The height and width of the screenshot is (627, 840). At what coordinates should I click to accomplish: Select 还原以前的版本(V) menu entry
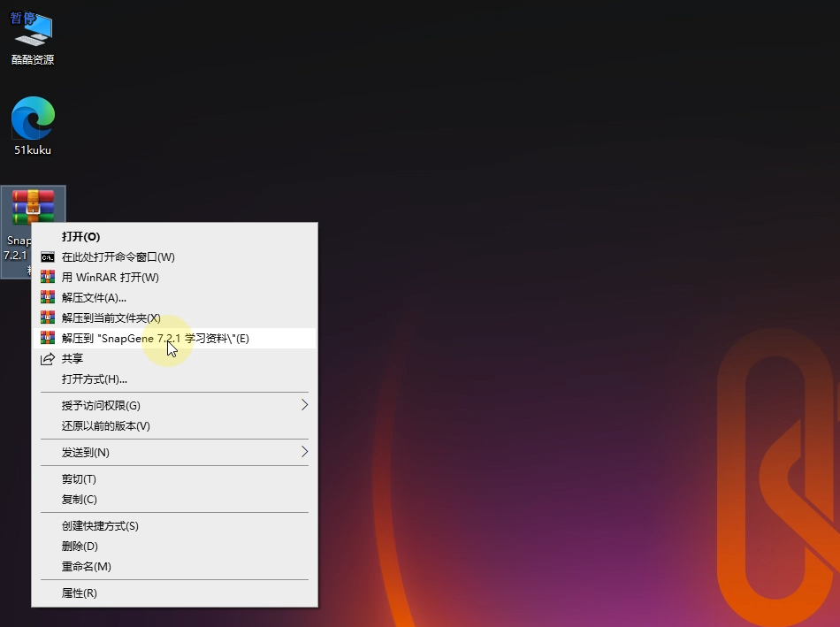point(106,426)
